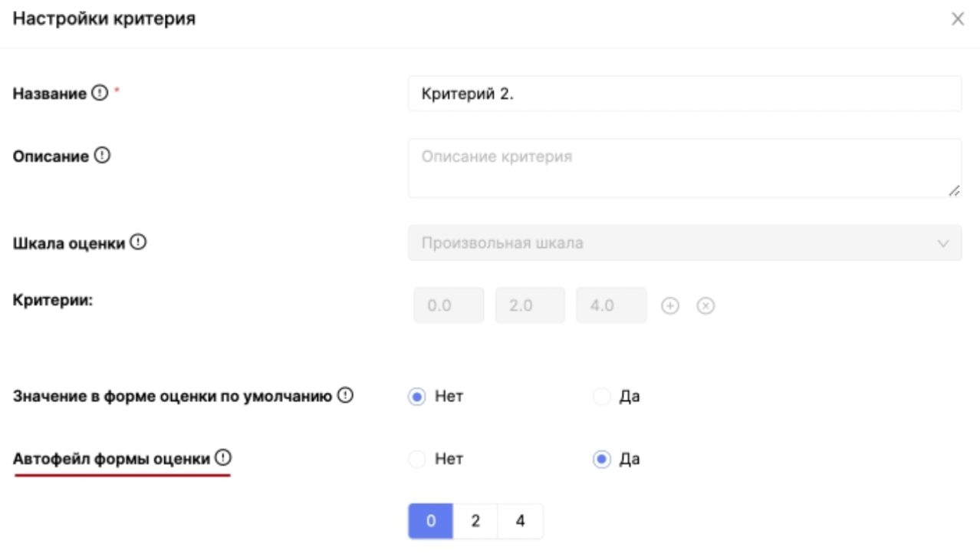This screenshot has height=557, width=980.
Task: Click the remove criterion value circle-x icon
Action: 705,305
